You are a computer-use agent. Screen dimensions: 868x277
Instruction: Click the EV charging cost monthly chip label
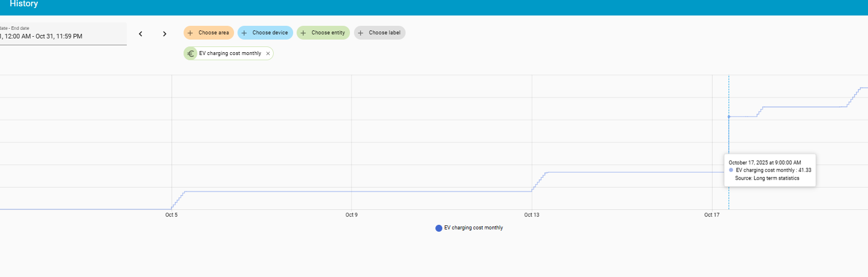pos(230,53)
